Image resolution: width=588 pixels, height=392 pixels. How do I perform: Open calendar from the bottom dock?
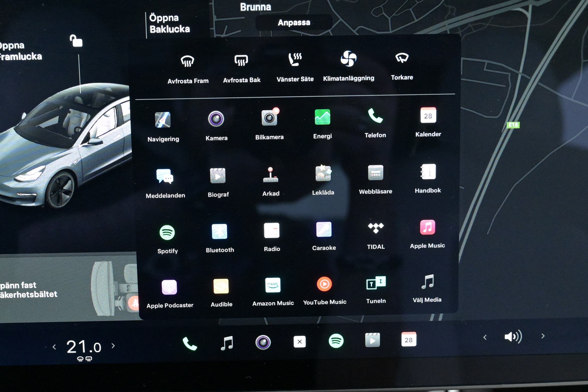point(409,339)
